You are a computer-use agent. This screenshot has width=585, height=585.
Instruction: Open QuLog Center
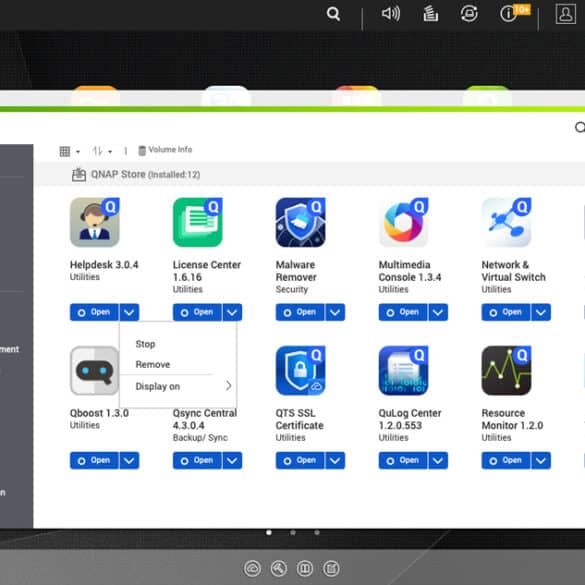coord(403,460)
